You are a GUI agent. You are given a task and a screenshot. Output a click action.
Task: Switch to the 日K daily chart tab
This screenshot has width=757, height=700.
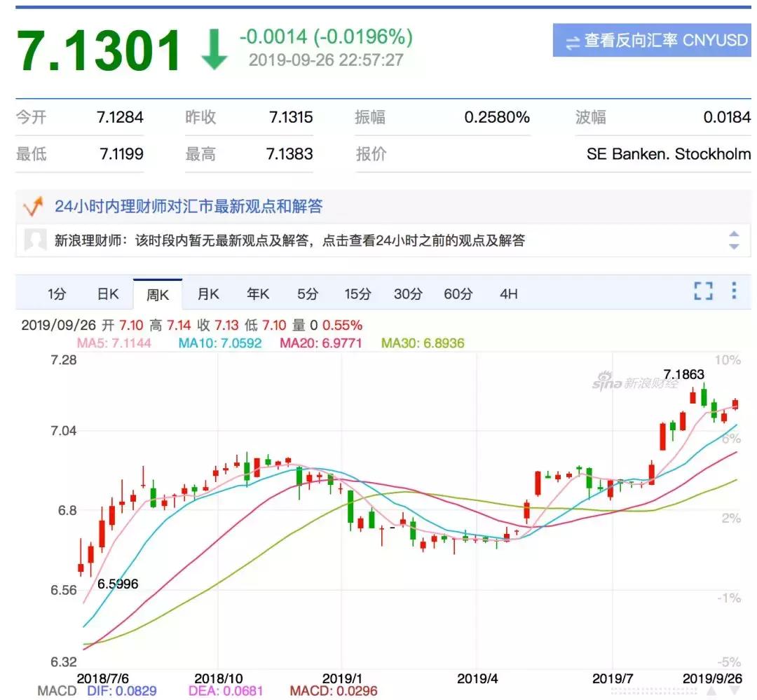pos(107,294)
